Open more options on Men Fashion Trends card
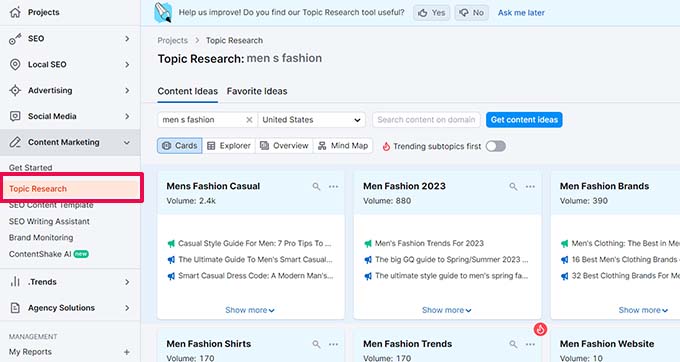Image resolution: width=680 pixels, height=362 pixels. (530, 344)
